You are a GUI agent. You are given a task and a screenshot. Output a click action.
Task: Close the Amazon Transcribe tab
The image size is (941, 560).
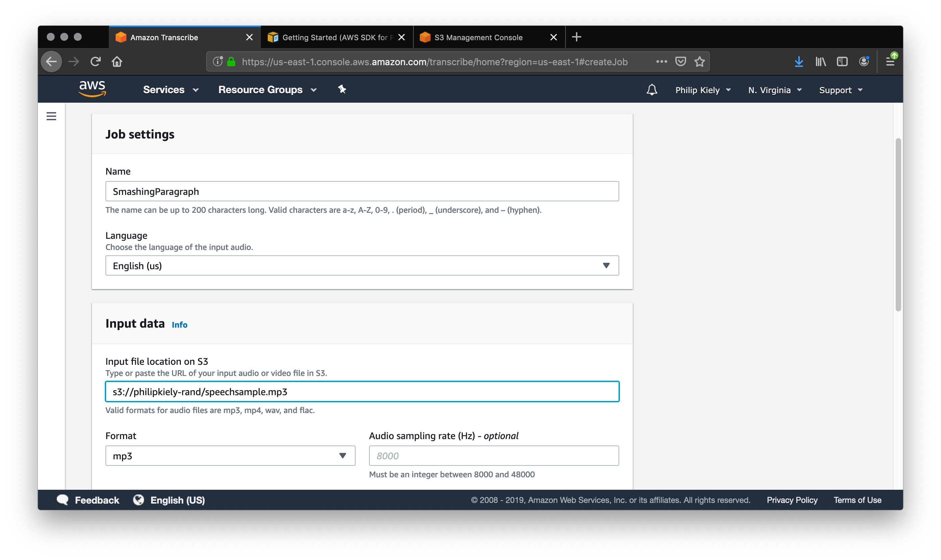249,37
